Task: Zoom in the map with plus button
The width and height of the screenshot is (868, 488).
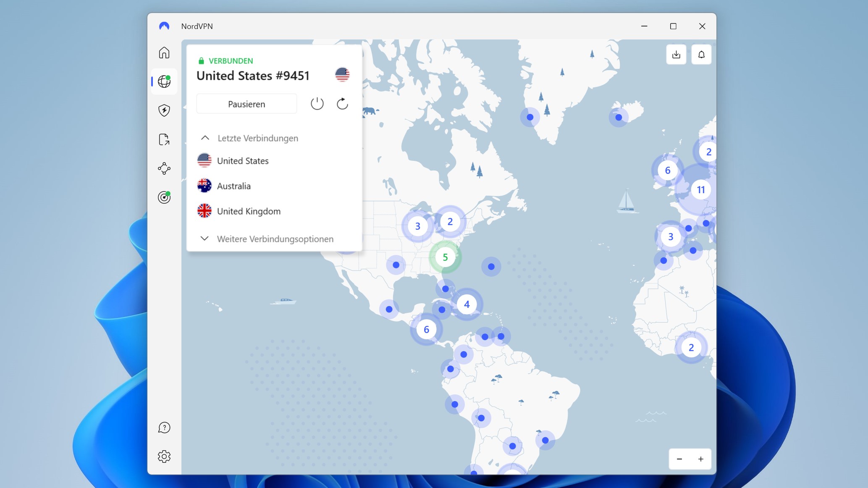Action: click(701, 459)
